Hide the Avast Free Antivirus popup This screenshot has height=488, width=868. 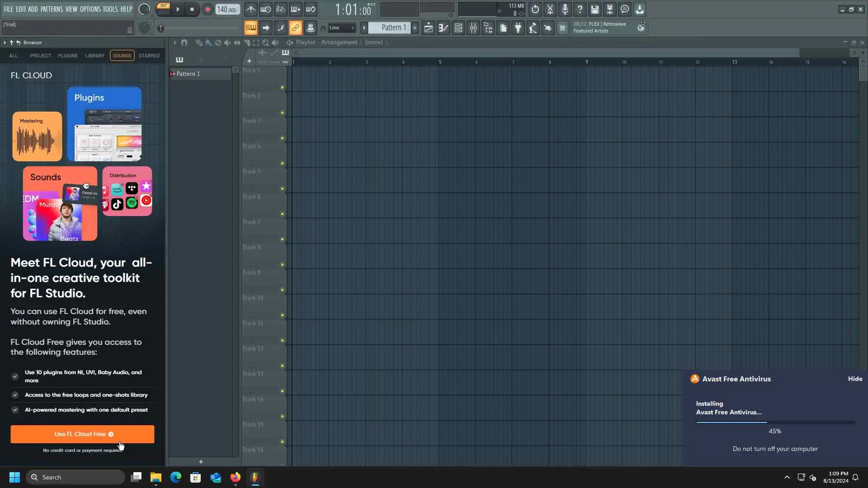coord(854,379)
